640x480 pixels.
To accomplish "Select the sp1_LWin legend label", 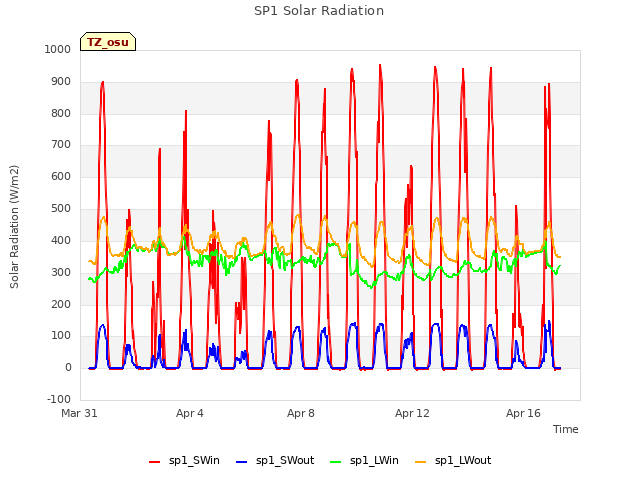I will (x=374, y=460).
